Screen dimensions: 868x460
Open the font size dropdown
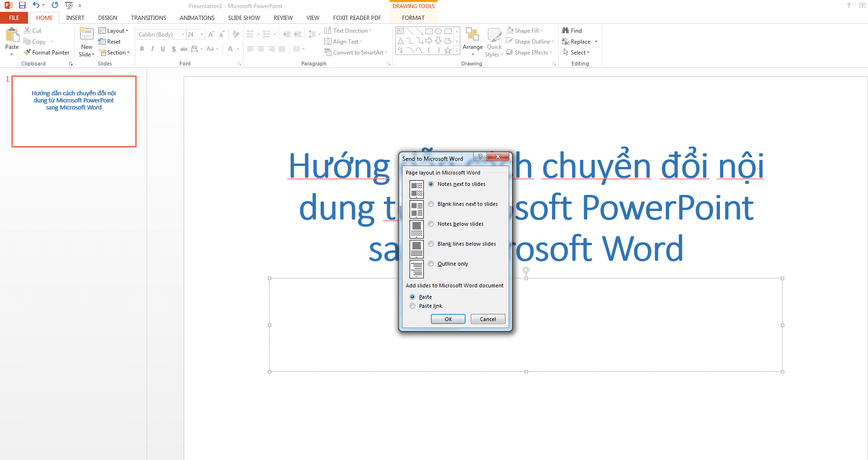(202, 34)
